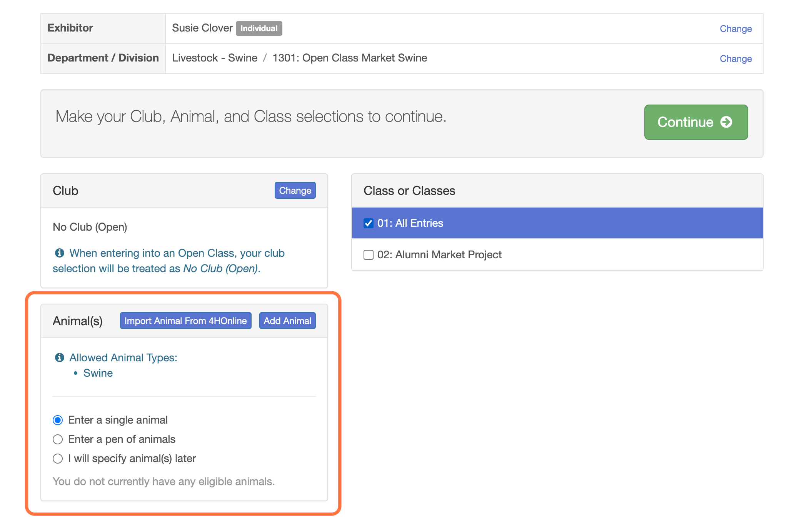Viewport: 804px width, 532px height.
Task: Click the Susie Clover exhibitor name
Action: pos(202,28)
